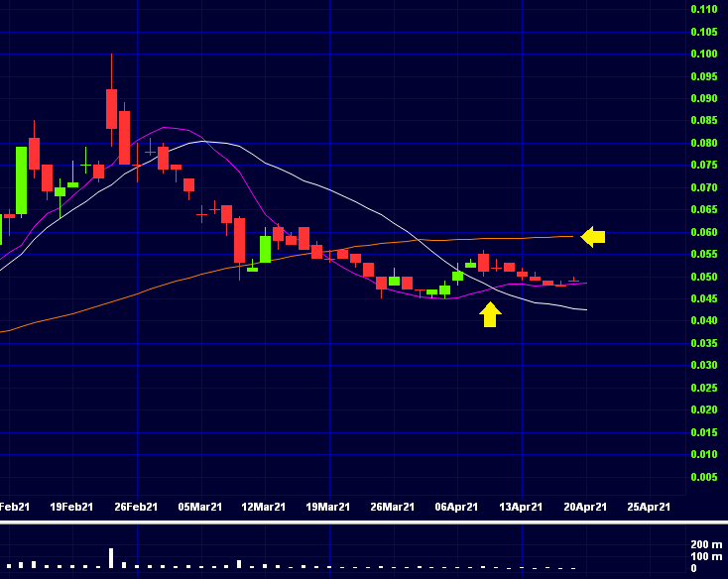Select the 20Apr21 date label

click(585, 507)
